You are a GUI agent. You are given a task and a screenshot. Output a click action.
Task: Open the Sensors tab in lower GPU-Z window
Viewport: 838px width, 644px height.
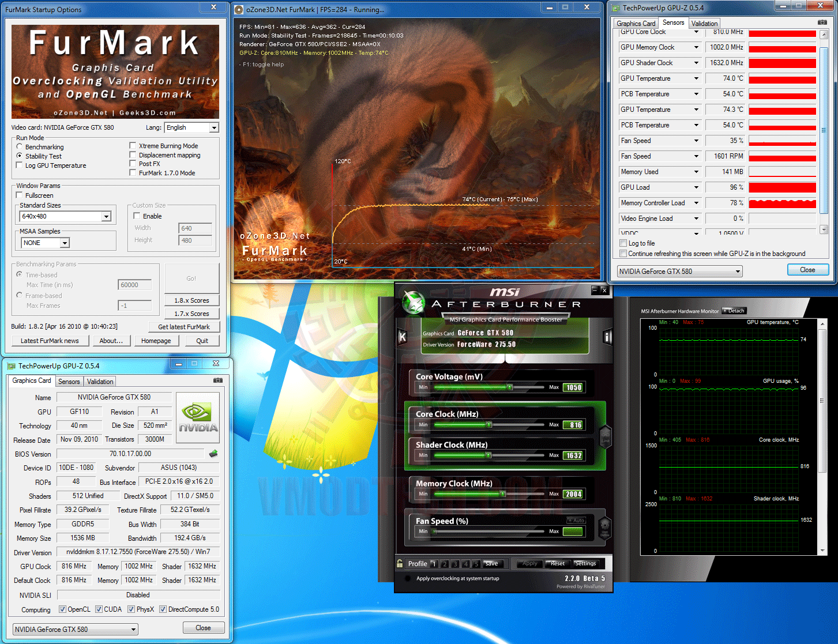69,382
